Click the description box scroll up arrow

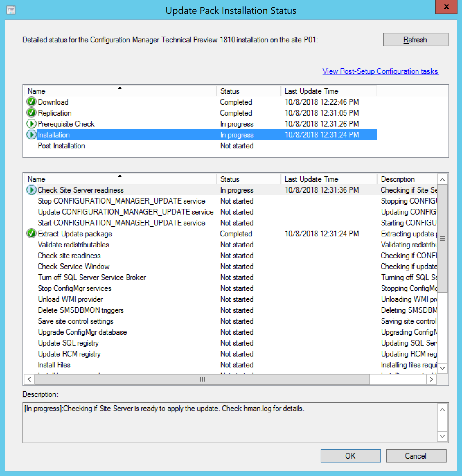pyautogui.click(x=442, y=409)
